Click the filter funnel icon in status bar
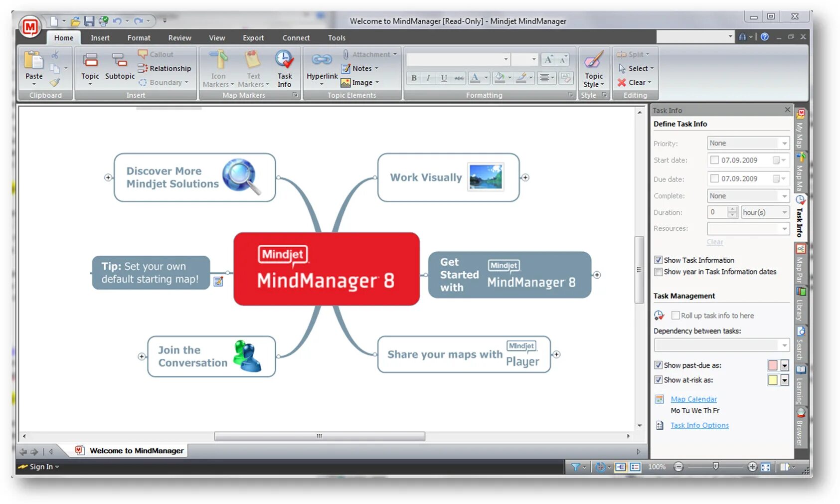This screenshot has height=504, width=840. 576,467
